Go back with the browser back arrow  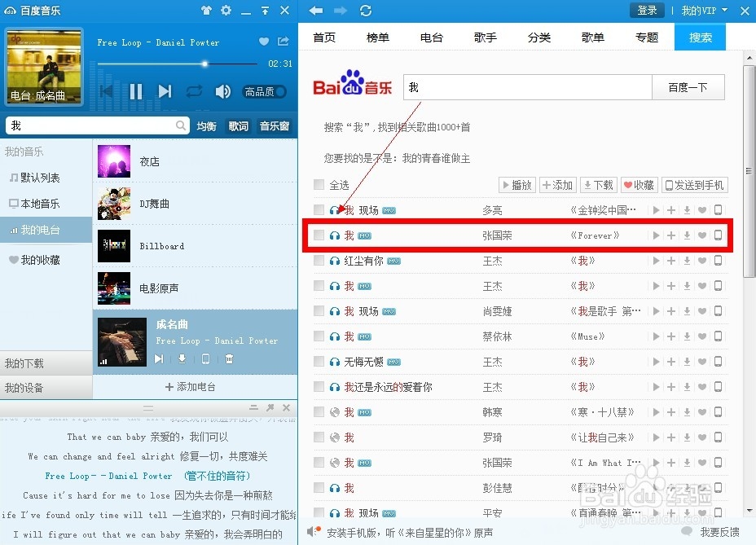(x=316, y=10)
